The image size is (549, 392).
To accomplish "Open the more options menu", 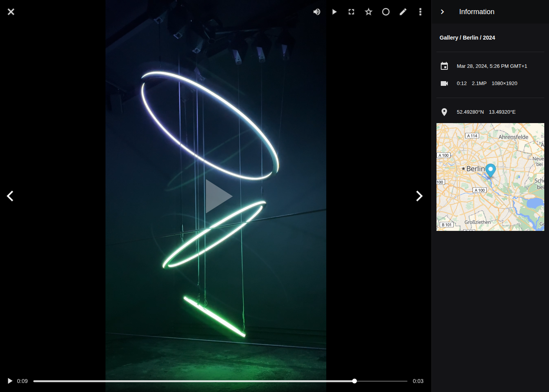I will click(420, 12).
